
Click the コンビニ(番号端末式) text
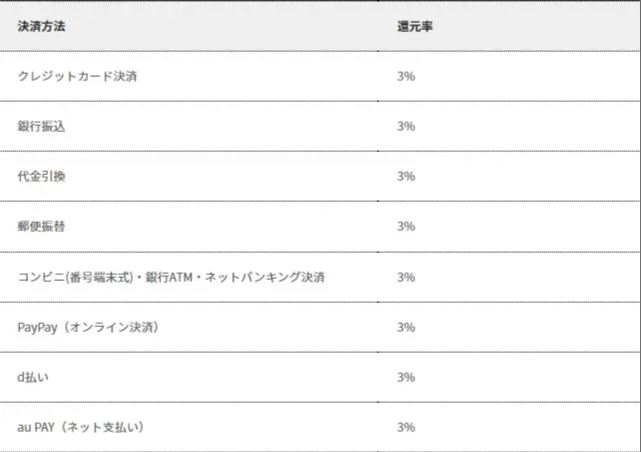79,277
